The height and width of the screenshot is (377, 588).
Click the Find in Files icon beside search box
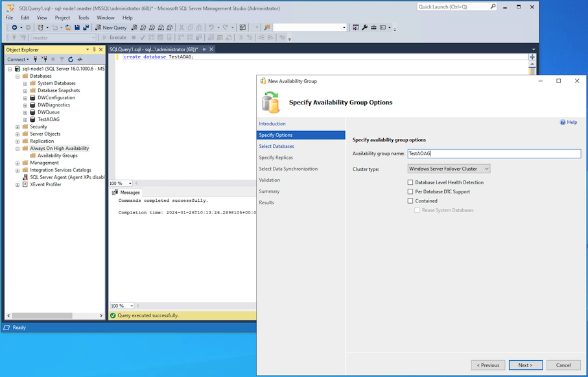[x=267, y=27]
